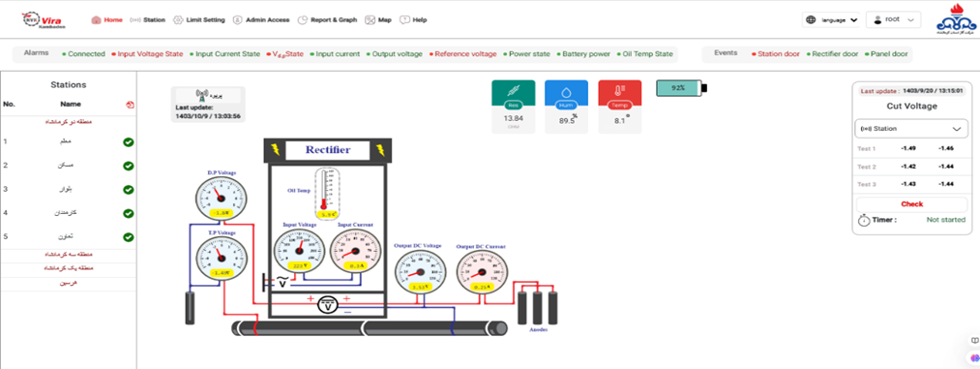Image resolution: width=980 pixels, height=369 pixels.
Task: Click the red export icon beside Name header
Action: (130, 105)
